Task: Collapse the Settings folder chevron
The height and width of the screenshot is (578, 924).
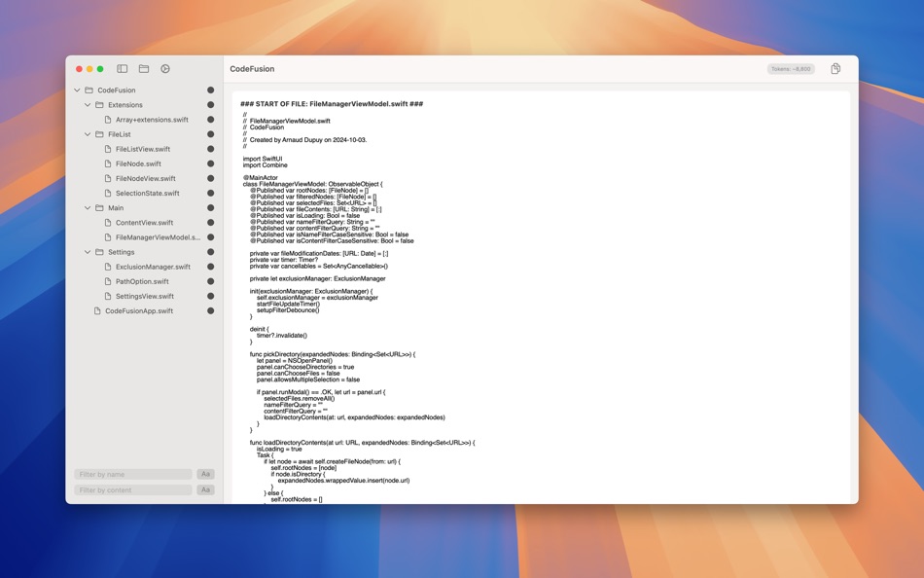Action: pyautogui.click(x=88, y=252)
